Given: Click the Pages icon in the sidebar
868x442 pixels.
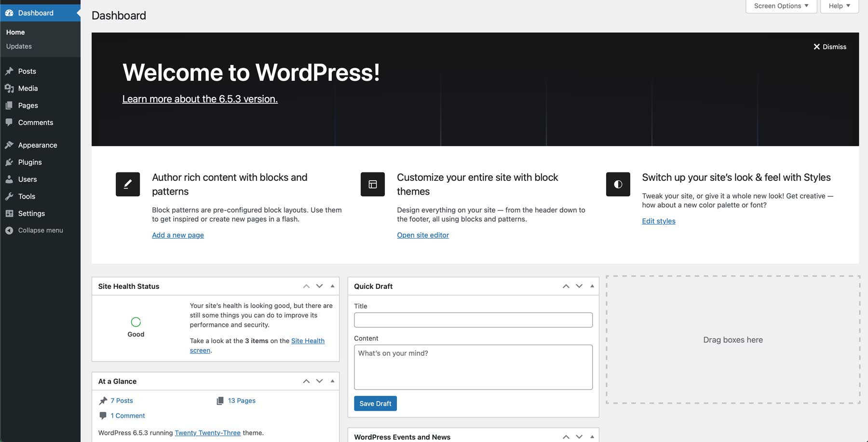Looking at the screenshot, I should pyautogui.click(x=10, y=105).
